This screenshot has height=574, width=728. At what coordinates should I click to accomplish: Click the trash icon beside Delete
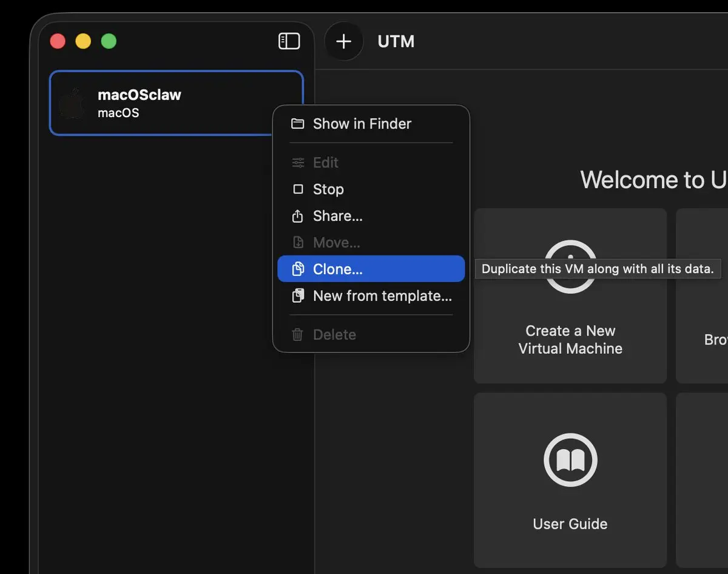coord(298,334)
